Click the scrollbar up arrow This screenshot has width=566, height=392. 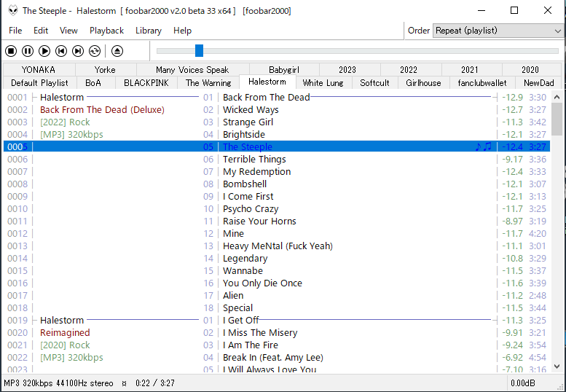[557, 97]
